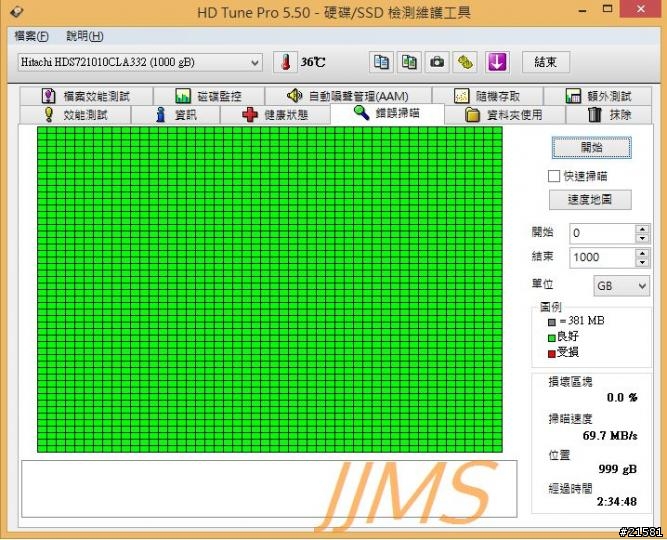Screen dimensions: 667x540
Task: Decrease the 結束 end value with down arrow
Action: click(642, 263)
